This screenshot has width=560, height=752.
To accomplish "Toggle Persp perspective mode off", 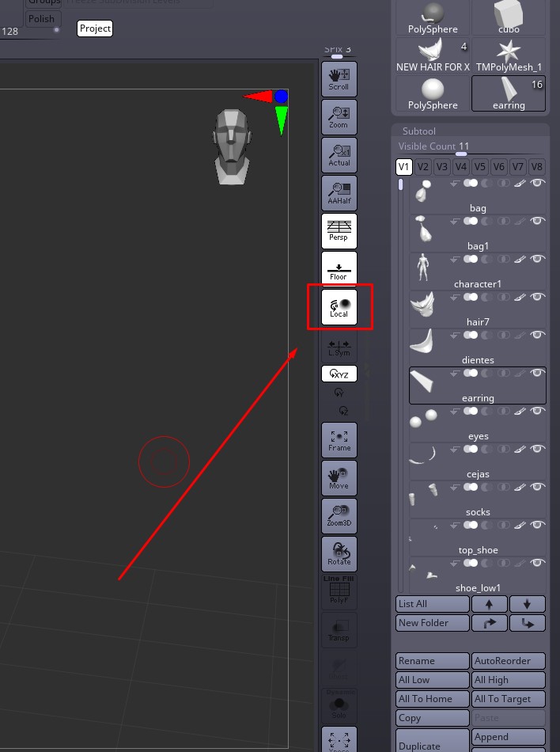I will [339, 230].
